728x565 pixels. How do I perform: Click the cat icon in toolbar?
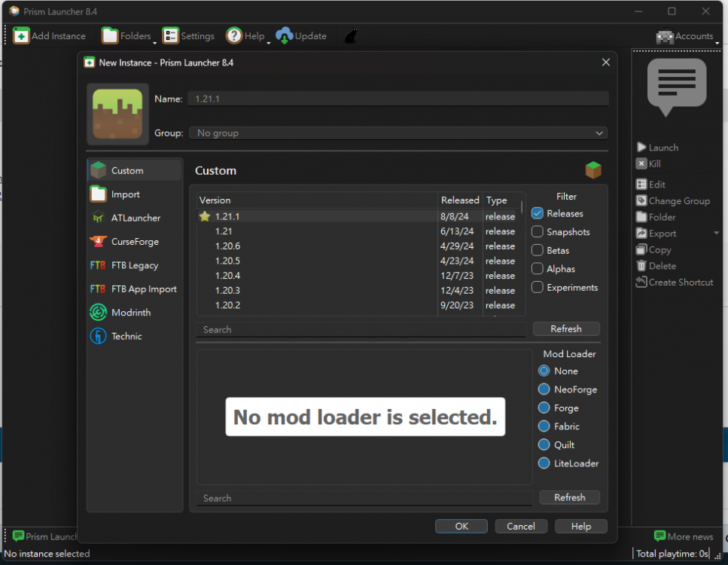click(351, 36)
